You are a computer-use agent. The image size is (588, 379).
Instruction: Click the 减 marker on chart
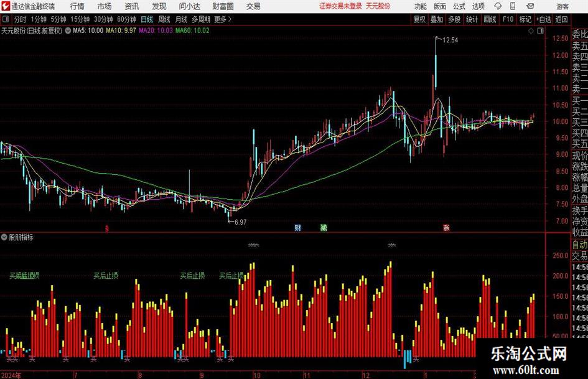pyautogui.click(x=324, y=227)
